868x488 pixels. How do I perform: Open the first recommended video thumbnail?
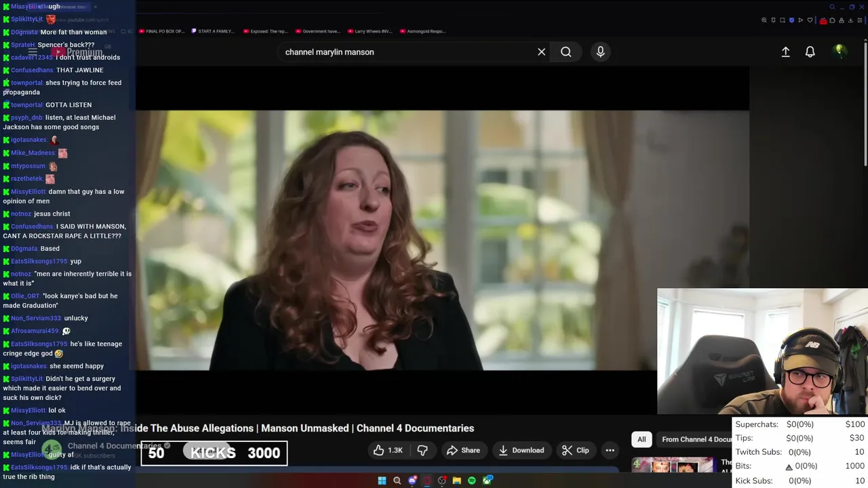[673, 464]
